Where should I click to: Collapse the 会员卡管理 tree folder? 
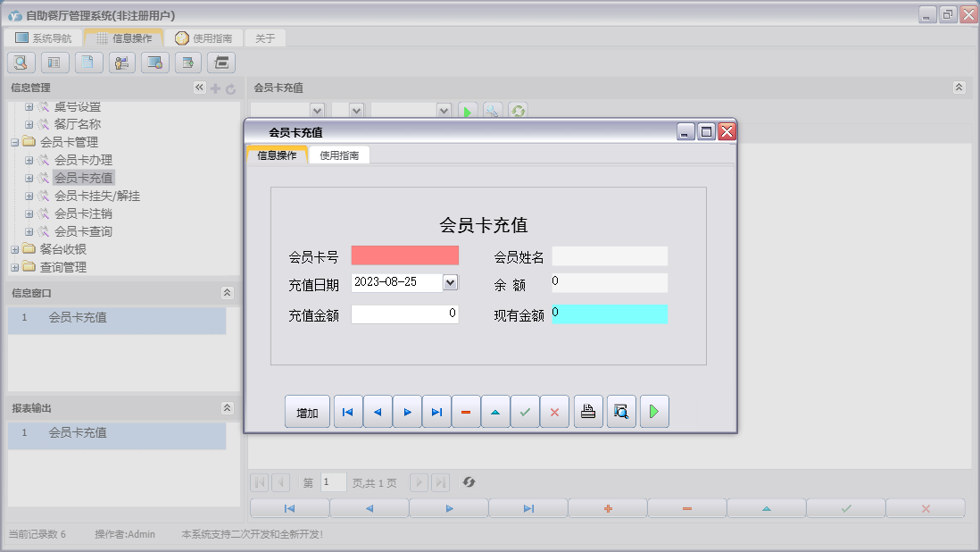[14, 142]
